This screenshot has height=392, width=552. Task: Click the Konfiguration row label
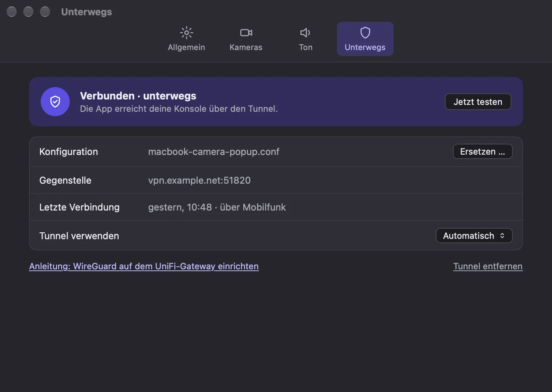tap(69, 152)
